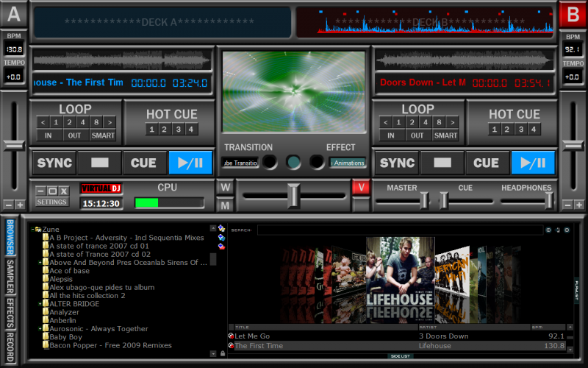
Task: Click the add virtual folder blue icon
Action: pyautogui.click(x=221, y=237)
